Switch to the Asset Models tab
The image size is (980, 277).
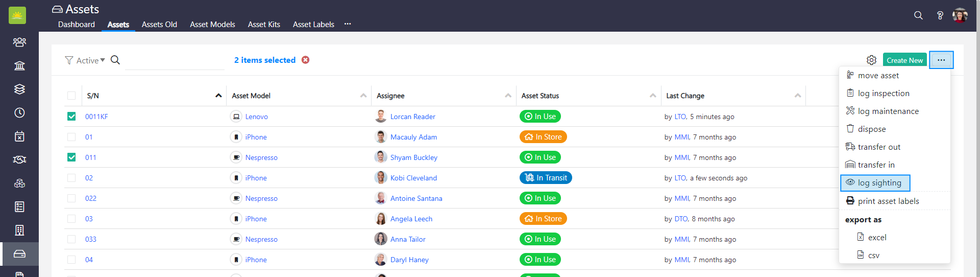(212, 25)
